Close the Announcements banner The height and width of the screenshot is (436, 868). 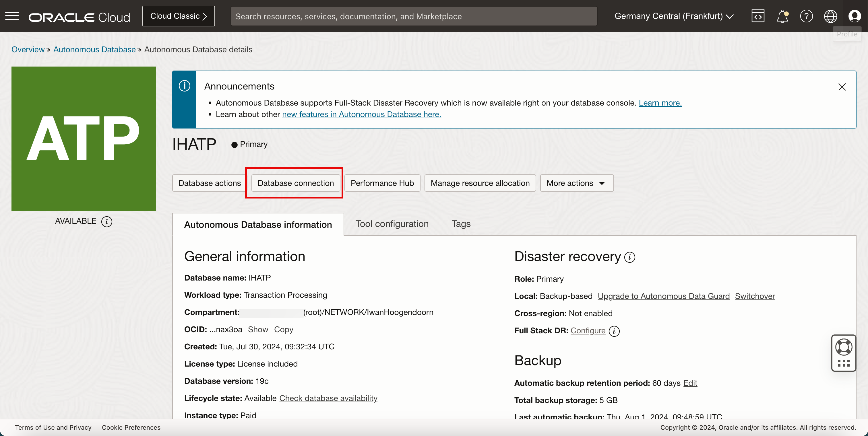click(842, 87)
